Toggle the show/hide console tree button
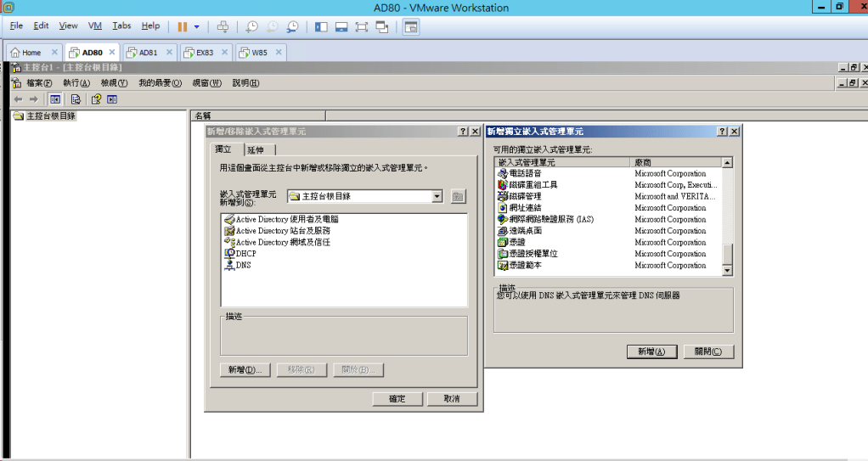Image resolution: width=868 pixels, height=461 pixels. 54,99
